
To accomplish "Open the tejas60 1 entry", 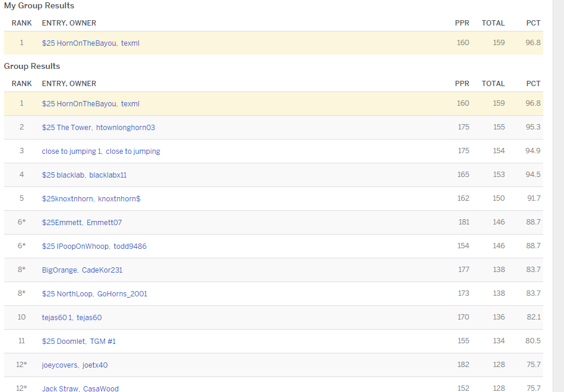I will [x=57, y=318].
